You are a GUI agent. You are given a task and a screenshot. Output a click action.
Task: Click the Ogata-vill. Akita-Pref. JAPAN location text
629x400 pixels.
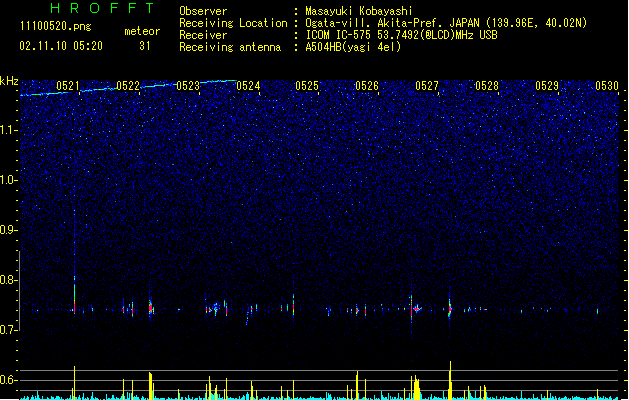[x=446, y=23]
